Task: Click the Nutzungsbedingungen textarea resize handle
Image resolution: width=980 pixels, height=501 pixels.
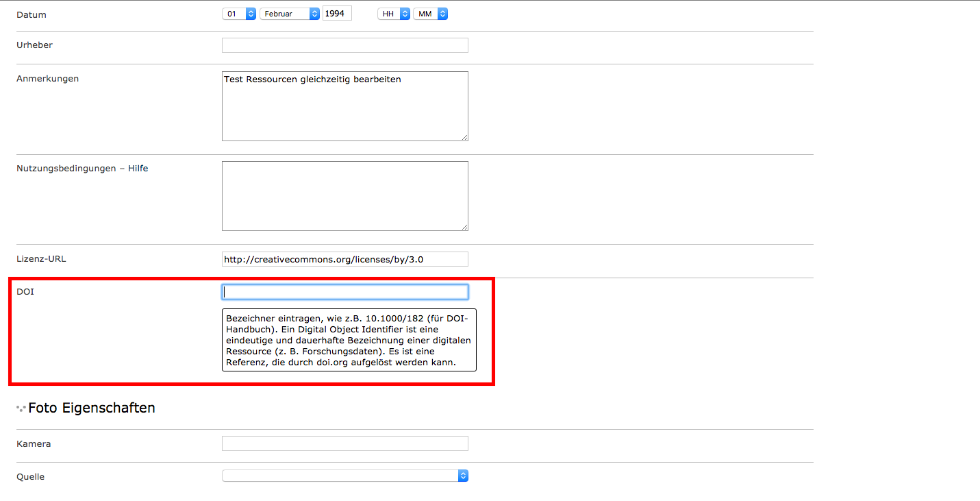Action: (464, 227)
